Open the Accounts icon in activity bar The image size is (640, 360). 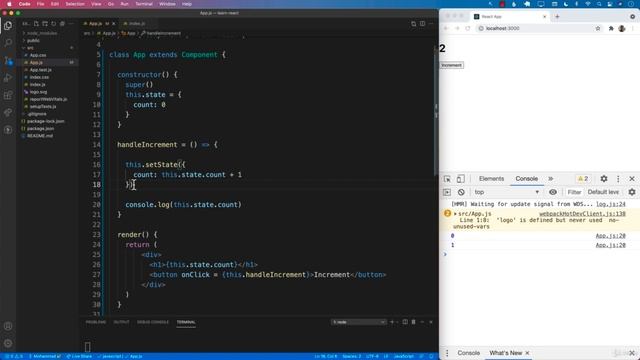tap(8, 326)
